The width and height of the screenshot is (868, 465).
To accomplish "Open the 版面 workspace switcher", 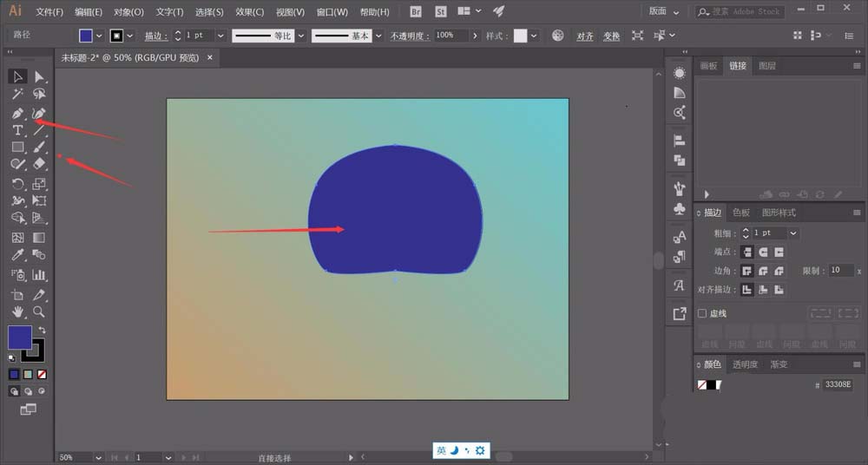I will tap(663, 11).
